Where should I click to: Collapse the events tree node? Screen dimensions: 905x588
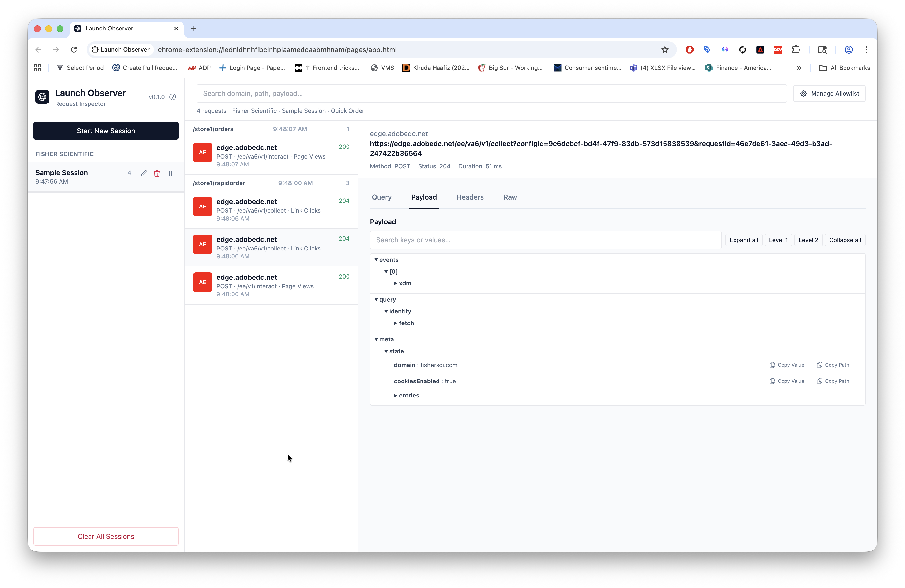click(376, 260)
